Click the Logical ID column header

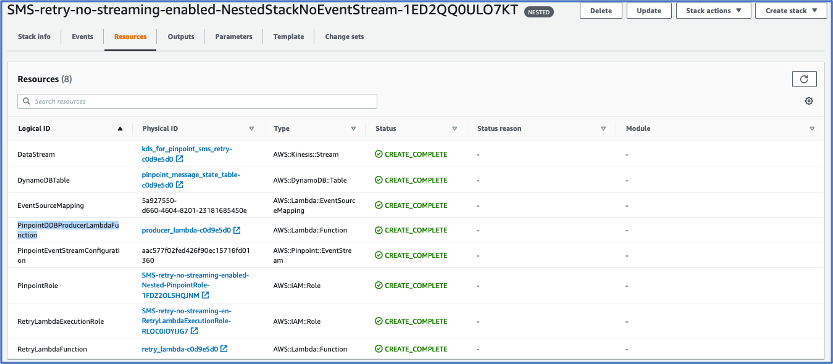pyautogui.click(x=34, y=129)
